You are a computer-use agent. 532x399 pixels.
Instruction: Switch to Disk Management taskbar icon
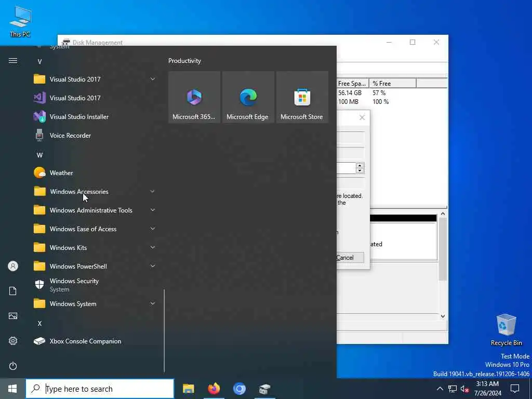click(264, 389)
